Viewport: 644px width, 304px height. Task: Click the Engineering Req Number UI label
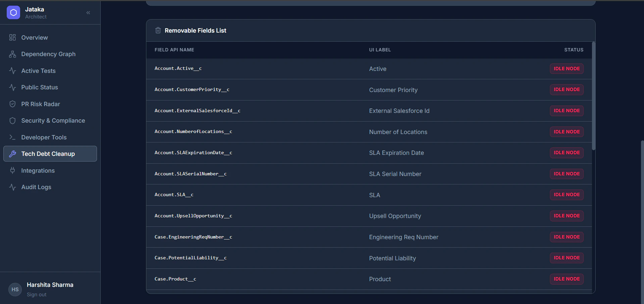pos(404,237)
